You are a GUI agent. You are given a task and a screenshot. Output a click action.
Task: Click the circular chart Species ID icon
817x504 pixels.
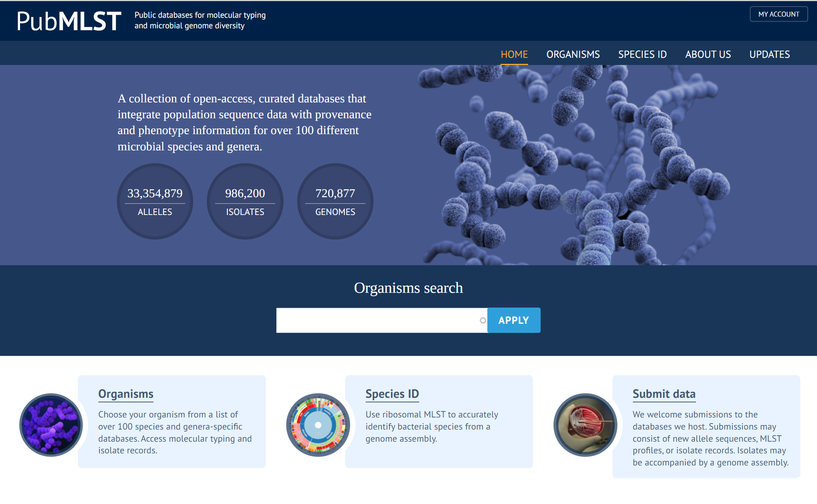(x=318, y=425)
